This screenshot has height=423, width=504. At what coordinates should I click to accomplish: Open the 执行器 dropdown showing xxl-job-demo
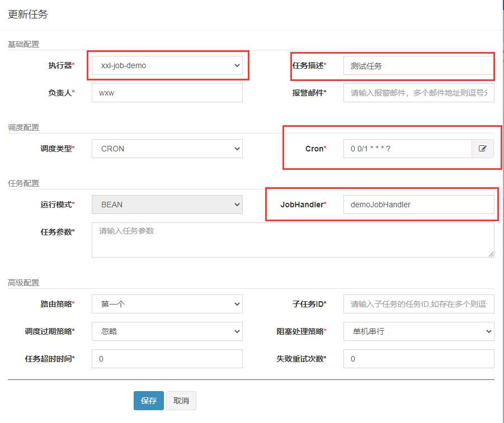167,65
